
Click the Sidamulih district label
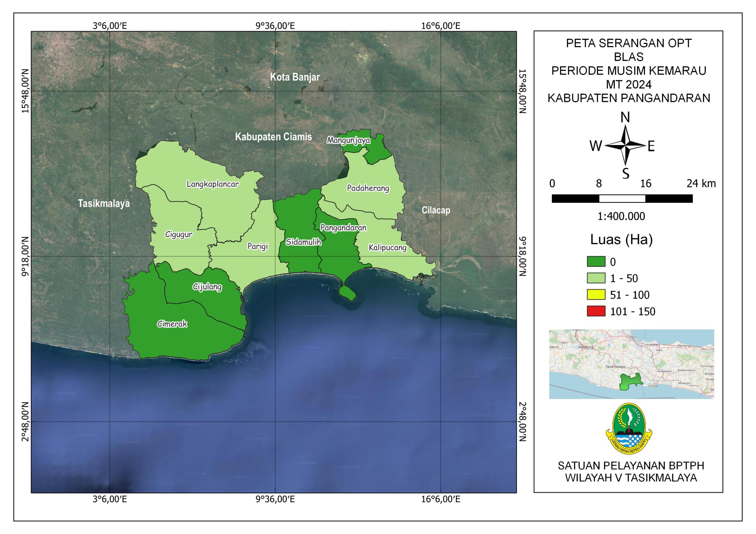click(303, 242)
